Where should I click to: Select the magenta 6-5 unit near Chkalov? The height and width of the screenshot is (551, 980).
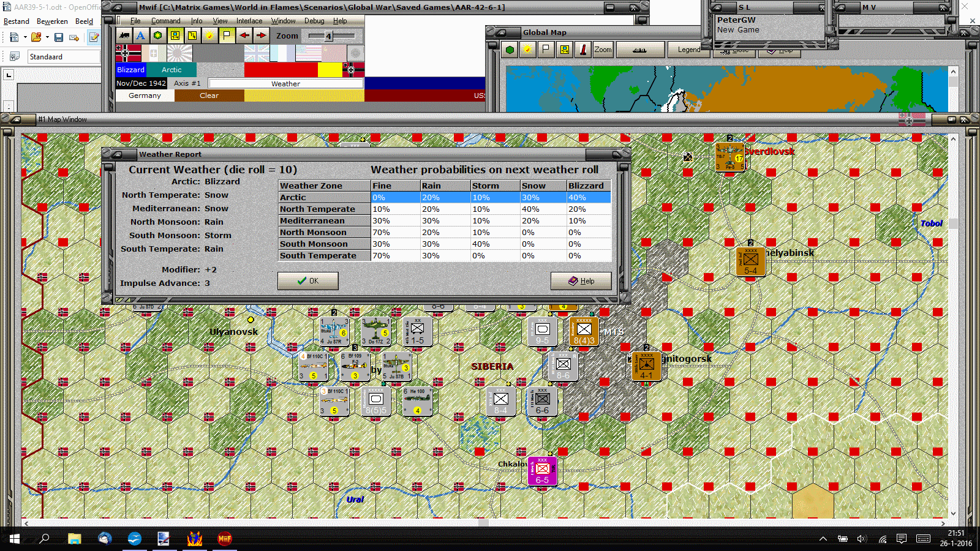pos(542,471)
